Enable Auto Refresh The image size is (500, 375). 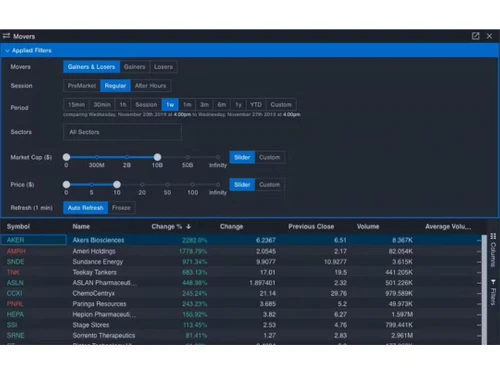[x=86, y=208]
